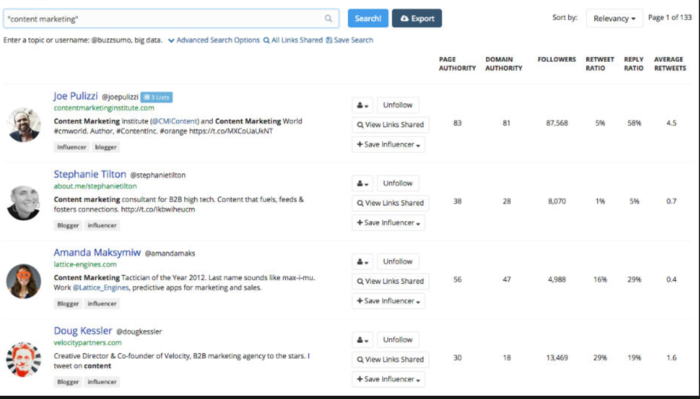Click Amanda Maksymiw's influencer tag
This screenshot has width=700, height=399.
pos(102,303)
